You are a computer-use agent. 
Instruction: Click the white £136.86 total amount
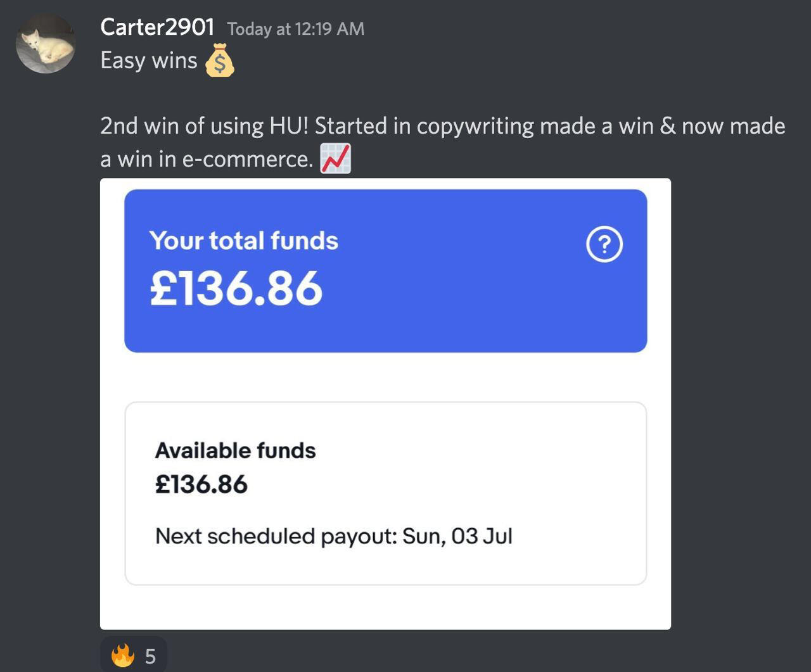tap(236, 289)
